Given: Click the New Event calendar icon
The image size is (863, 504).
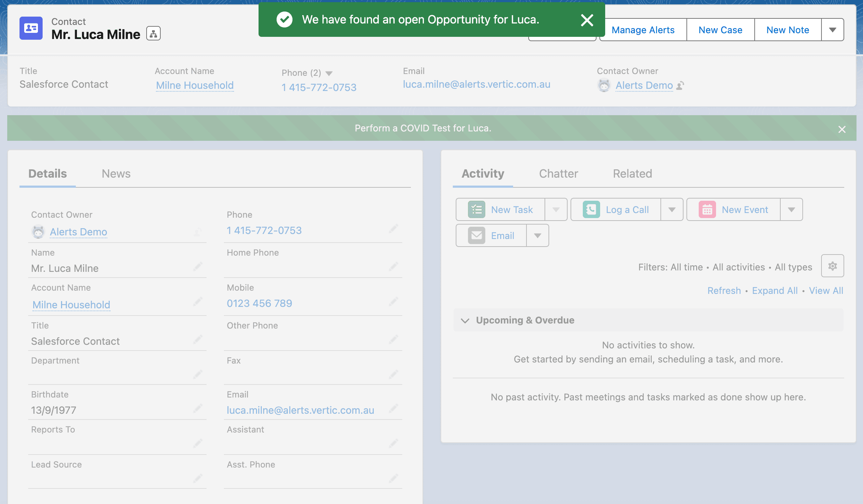Looking at the screenshot, I should pos(707,209).
